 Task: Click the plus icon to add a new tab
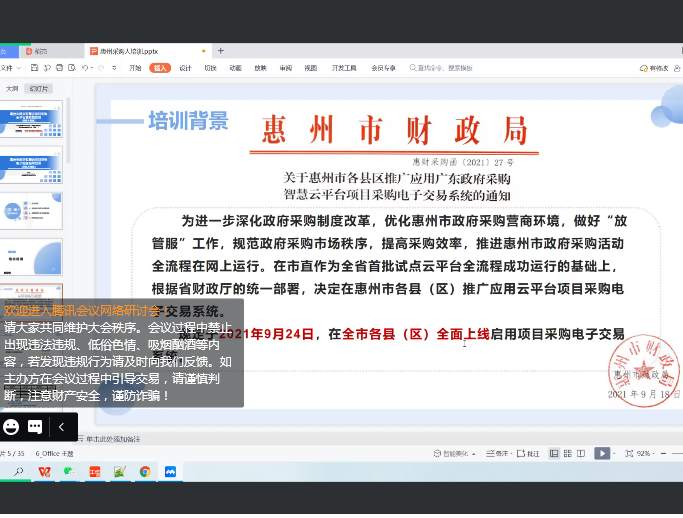(x=221, y=51)
